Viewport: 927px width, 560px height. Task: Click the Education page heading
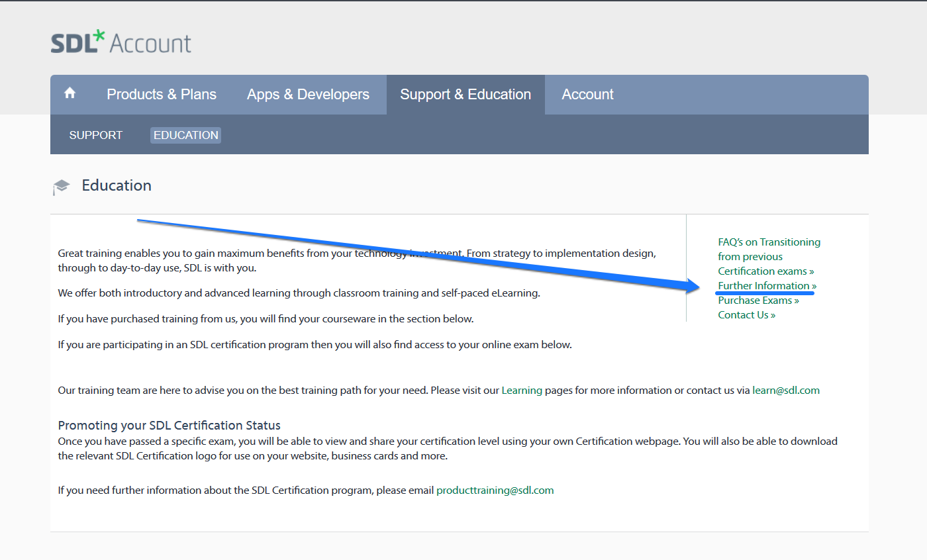[x=117, y=185]
